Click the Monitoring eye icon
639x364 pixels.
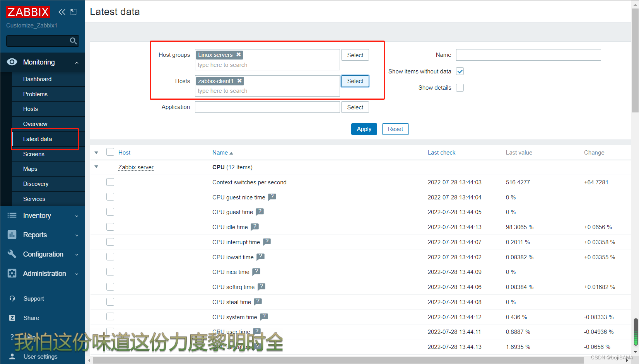12,62
